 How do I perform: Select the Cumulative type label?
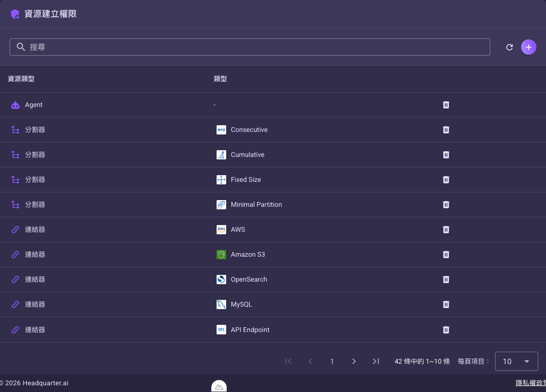(x=248, y=155)
